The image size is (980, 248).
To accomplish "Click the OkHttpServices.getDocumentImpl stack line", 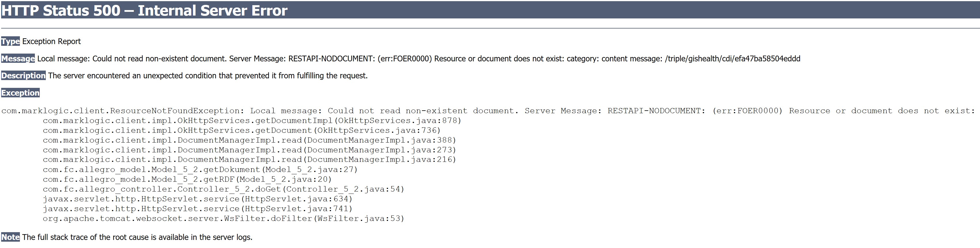I will [251, 121].
